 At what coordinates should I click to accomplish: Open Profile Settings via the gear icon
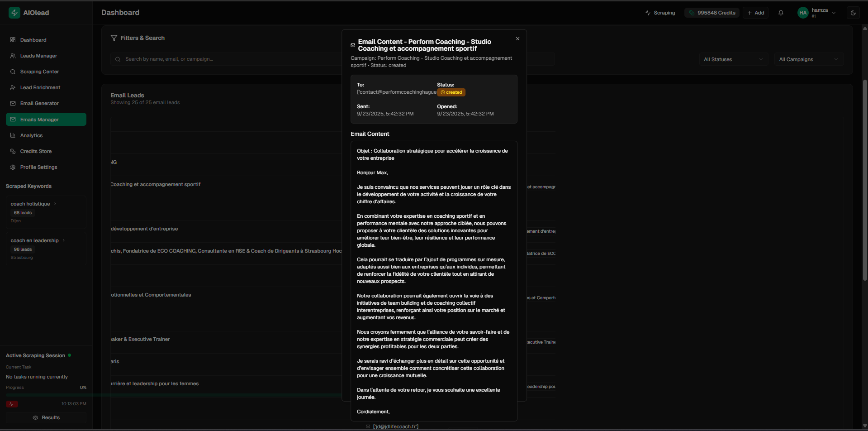pos(12,167)
